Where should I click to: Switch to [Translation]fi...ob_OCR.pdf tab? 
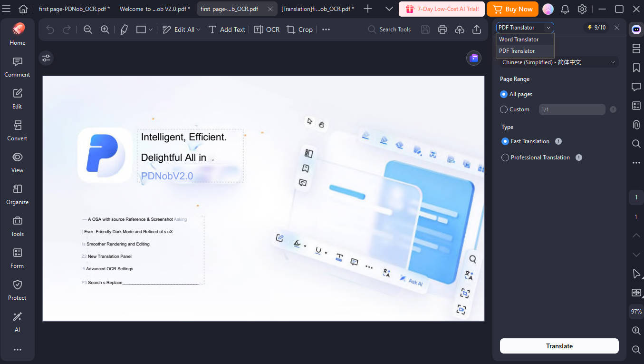tap(317, 9)
